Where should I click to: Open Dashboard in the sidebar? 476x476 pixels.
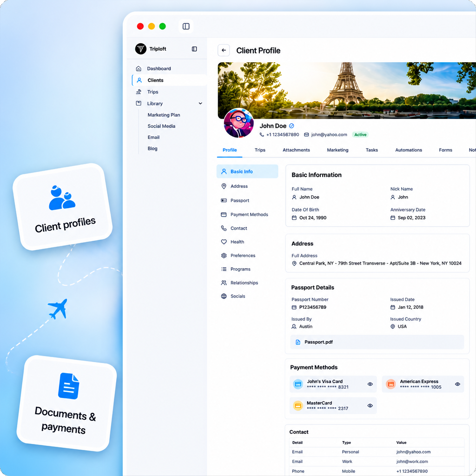click(159, 69)
